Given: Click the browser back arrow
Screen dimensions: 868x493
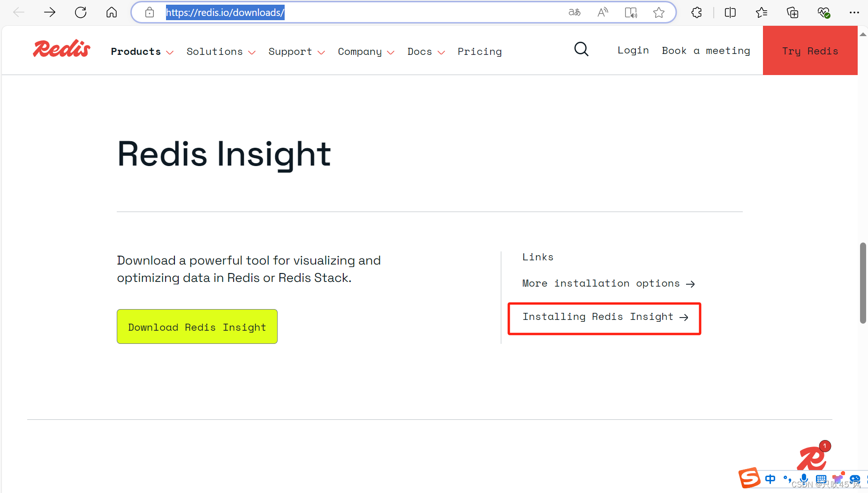Looking at the screenshot, I should point(19,12).
